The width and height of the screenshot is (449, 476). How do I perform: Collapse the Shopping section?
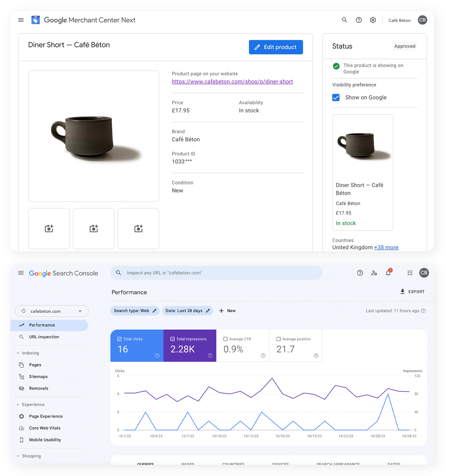point(18,456)
